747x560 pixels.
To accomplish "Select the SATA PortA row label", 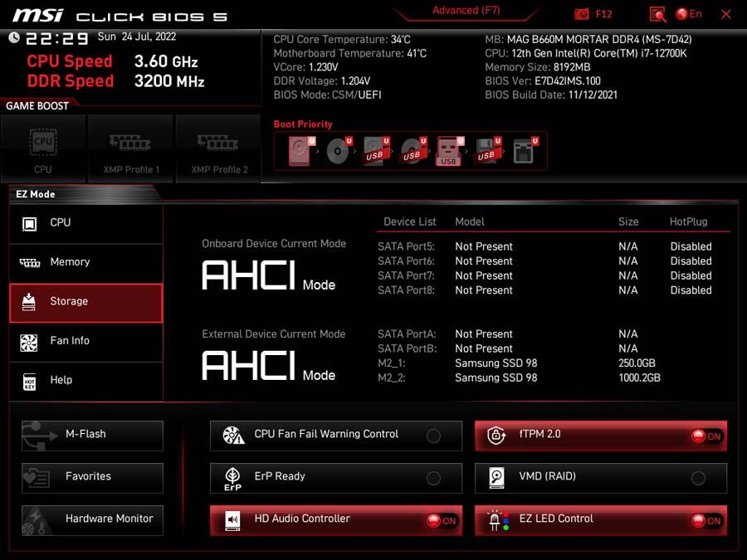I will (x=407, y=334).
